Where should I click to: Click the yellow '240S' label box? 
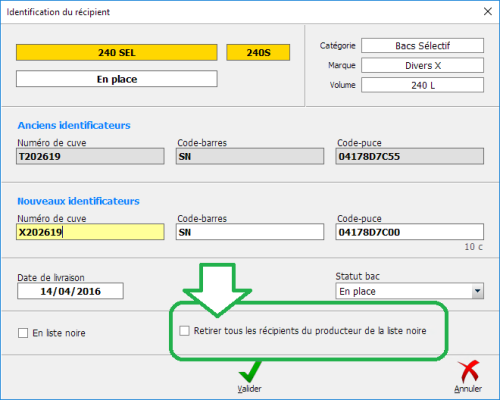pos(258,52)
